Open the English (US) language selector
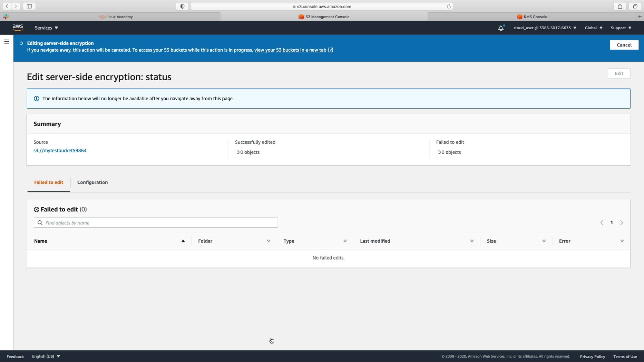 coord(46,356)
